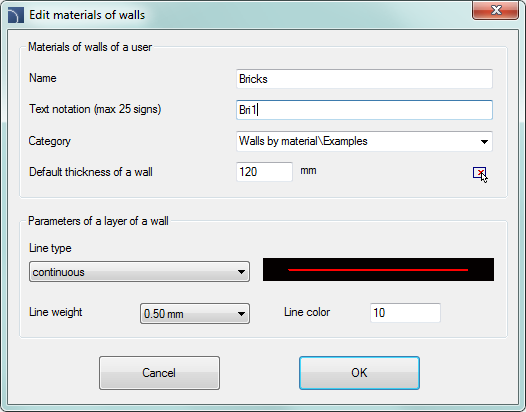This screenshot has height=412, width=526.
Task: Click the application icon in the title bar
Action: click(16, 15)
